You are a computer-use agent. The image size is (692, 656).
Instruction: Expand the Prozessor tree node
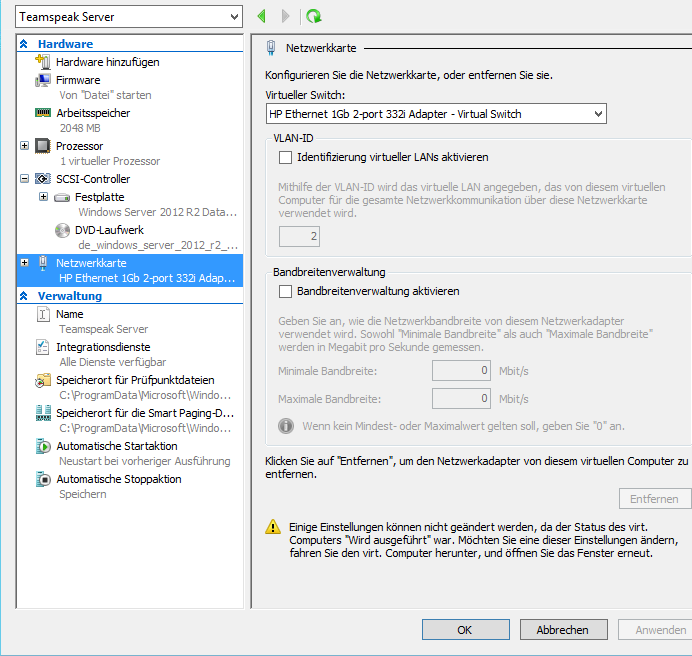coord(25,145)
